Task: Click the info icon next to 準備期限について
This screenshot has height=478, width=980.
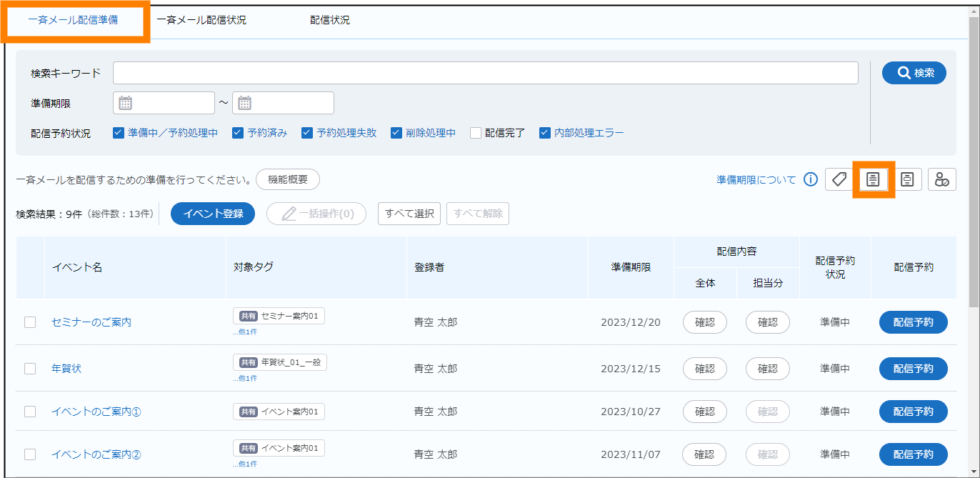Action: (810, 179)
